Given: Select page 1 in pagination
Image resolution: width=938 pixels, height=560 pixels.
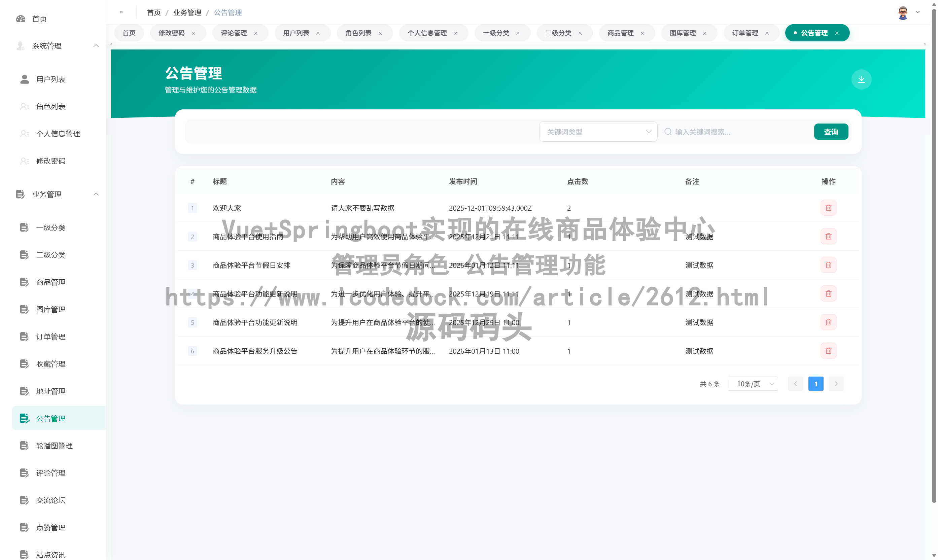Looking at the screenshot, I should 816,383.
